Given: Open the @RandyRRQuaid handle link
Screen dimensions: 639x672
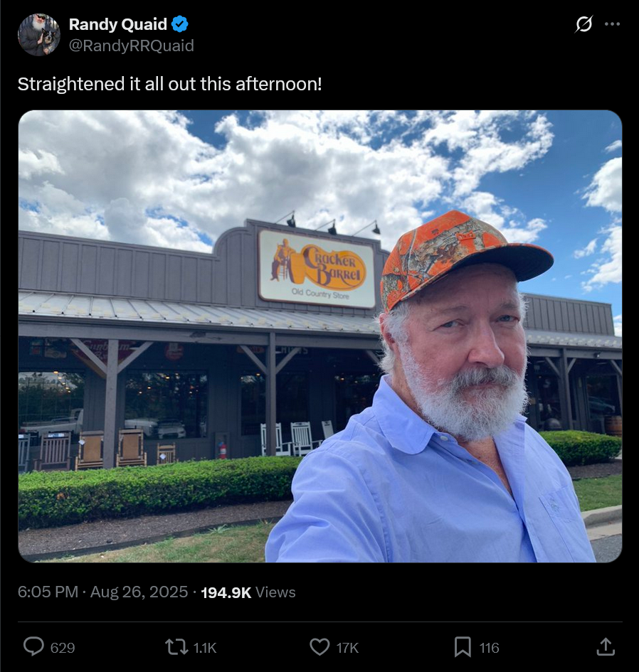Looking at the screenshot, I should pyautogui.click(x=131, y=46).
